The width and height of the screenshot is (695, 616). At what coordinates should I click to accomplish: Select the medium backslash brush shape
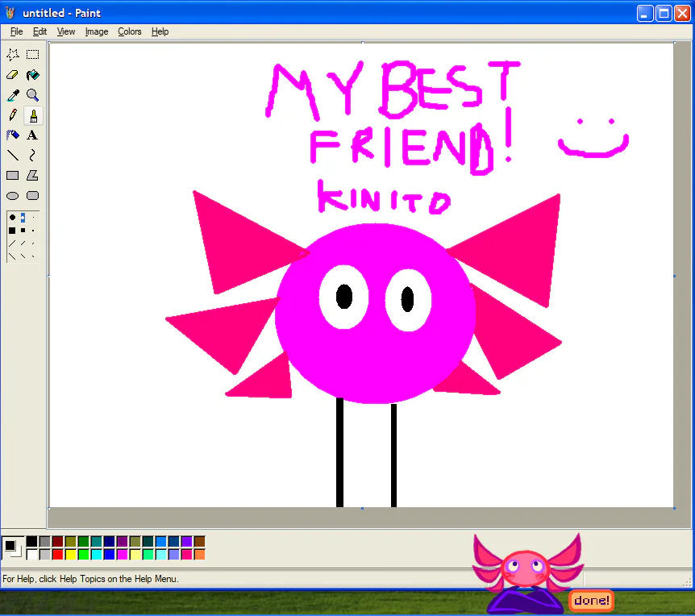23,256
